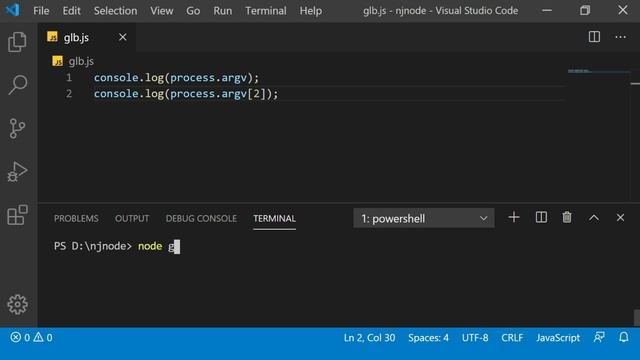This screenshot has height=360, width=640.
Task: Open the Explorer view in activity bar
Action: (17, 42)
